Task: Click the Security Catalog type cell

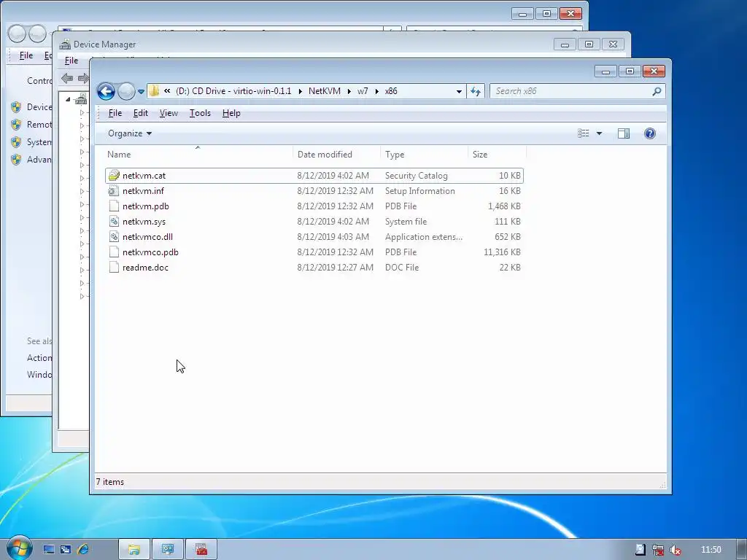Action: [417, 176]
